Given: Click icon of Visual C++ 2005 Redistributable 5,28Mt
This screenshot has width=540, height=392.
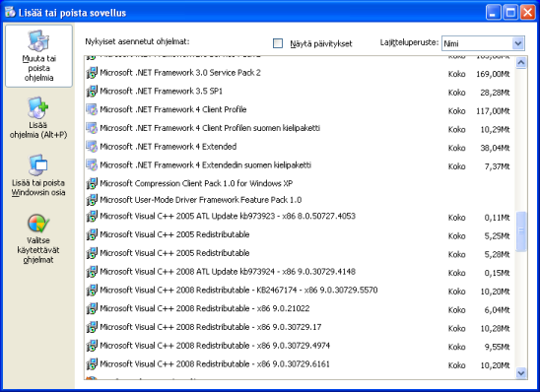Looking at the screenshot, I should point(92,253).
